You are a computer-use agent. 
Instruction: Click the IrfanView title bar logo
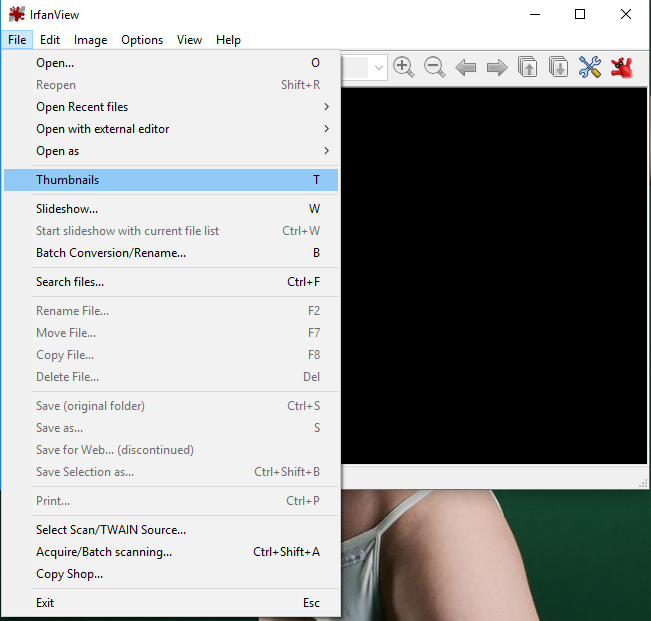pyautogui.click(x=17, y=15)
